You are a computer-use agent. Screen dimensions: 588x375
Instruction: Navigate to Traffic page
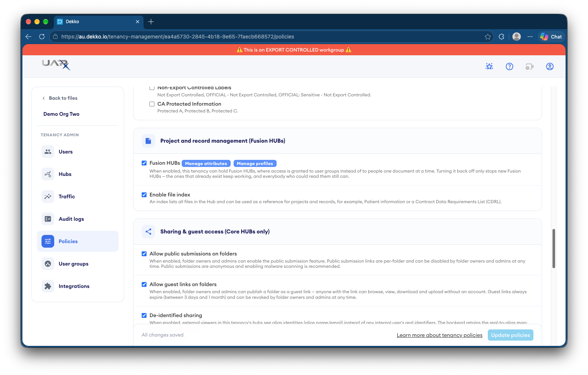click(x=78, y=196)
